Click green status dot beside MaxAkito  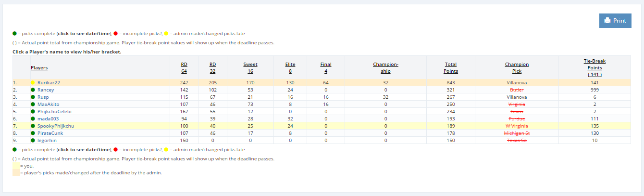coord(33,104)
